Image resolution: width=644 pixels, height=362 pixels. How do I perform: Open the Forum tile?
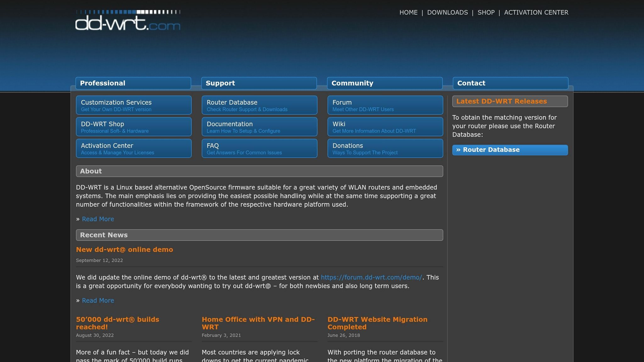(385, 105)
